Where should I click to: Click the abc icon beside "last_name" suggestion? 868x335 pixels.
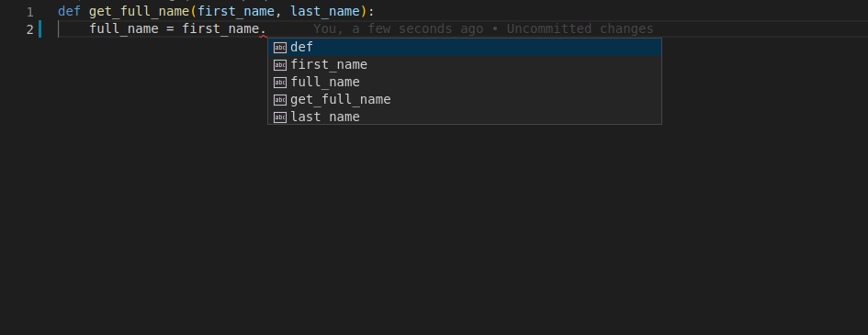[x=280, y=117]
